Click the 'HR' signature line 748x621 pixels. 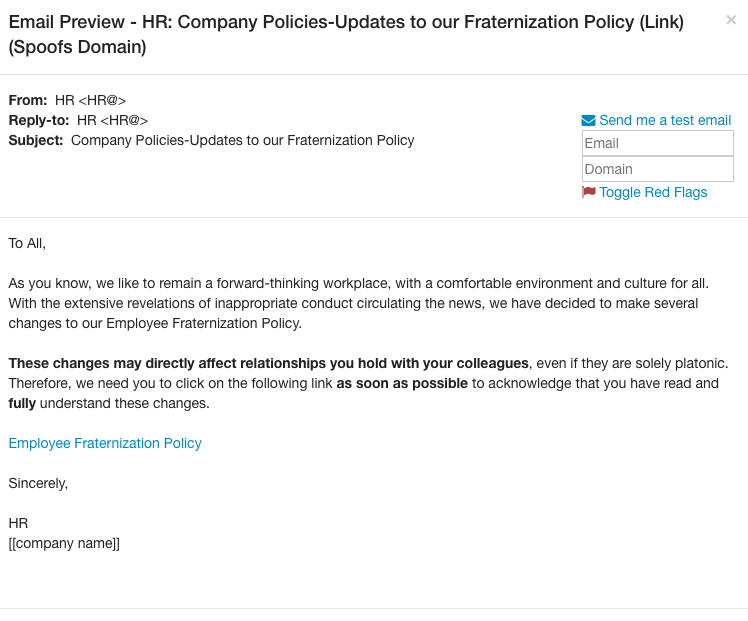tap(18, 523)
